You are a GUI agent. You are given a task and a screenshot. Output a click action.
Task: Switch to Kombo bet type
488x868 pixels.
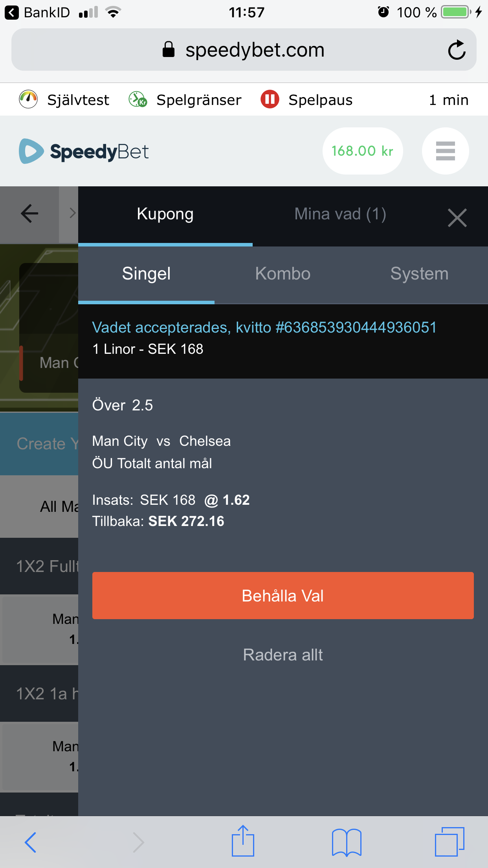283,274
